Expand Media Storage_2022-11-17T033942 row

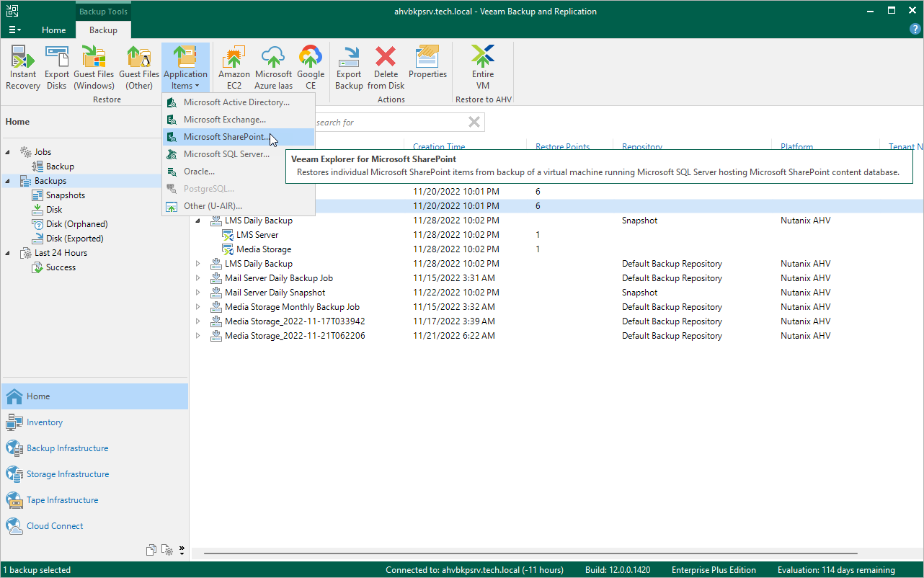pyautogui.click(x=198, y=321)
